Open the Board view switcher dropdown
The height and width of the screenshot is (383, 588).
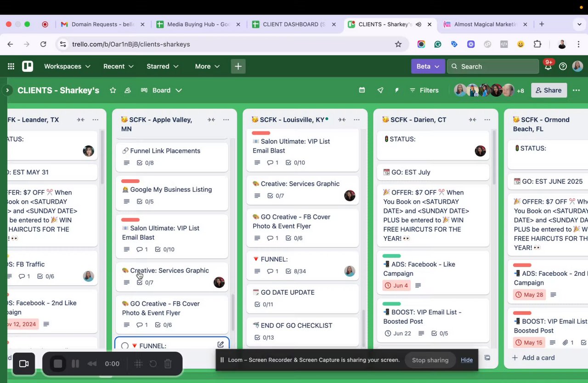161,90
